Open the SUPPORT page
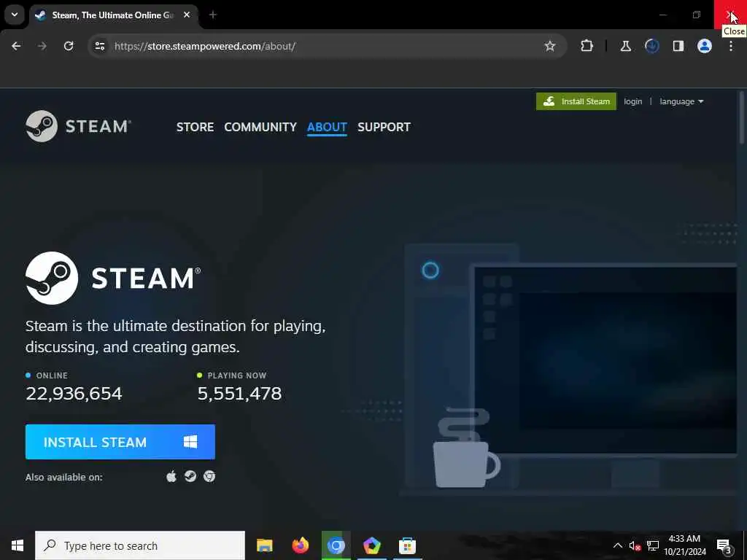Screen dimensions: 747x560 coord(384,127)
